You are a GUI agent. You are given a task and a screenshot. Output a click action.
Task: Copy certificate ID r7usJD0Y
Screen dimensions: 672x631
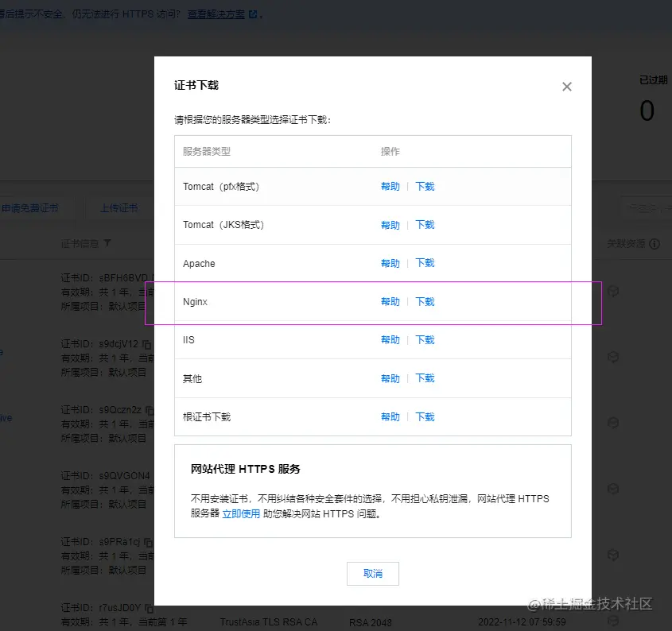tap(149, 608)
